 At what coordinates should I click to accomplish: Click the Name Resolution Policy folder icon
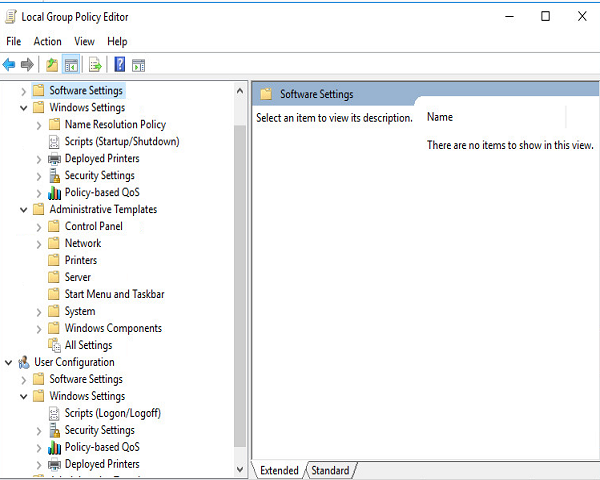[54, 124]
